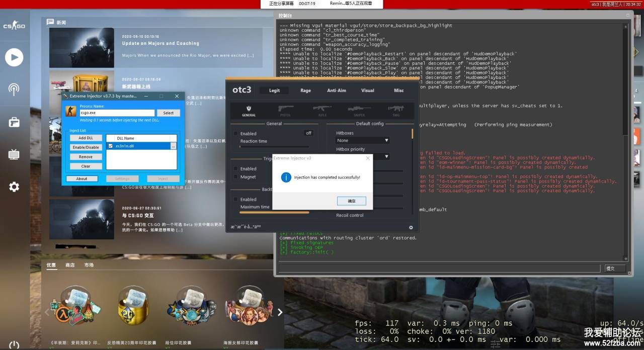
Task: Switch to the Rage tab in otc3
Action: [x=305, y=91]
